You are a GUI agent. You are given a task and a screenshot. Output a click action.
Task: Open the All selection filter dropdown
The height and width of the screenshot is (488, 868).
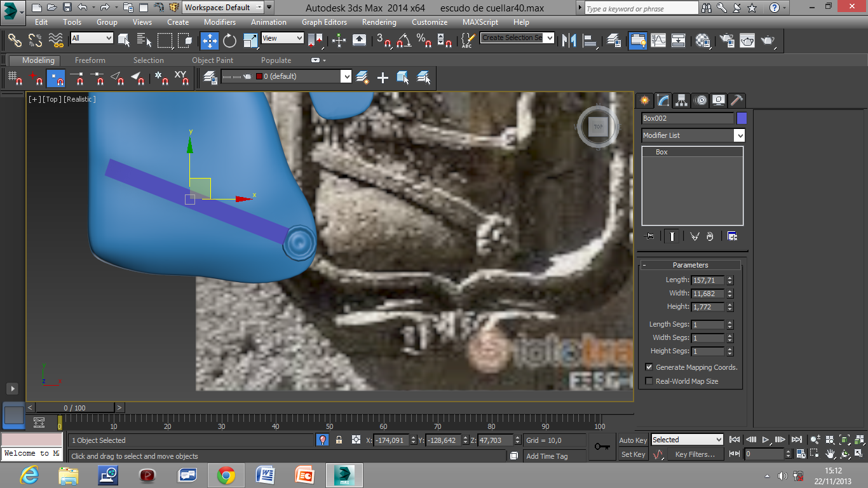[92, 38]
